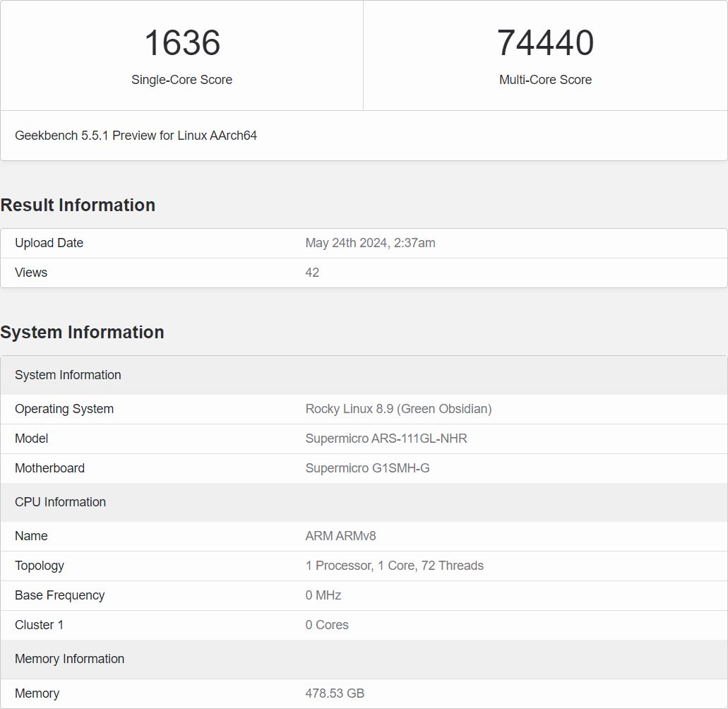728x709 pixels.
Task: Click the Supermicro ARS-111GL-NHR model value
Action: [x=386, y=439]
